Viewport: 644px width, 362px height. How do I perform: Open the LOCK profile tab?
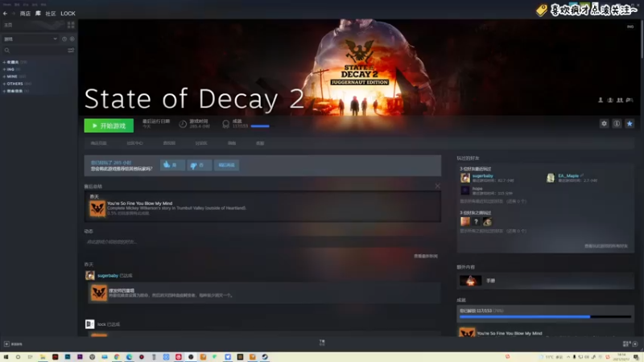tap(68, 14)
